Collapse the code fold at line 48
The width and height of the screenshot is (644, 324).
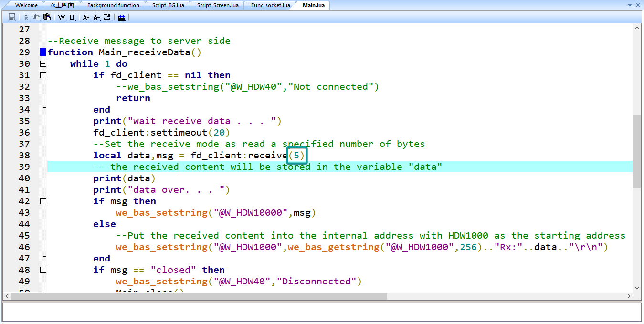[x=43, y=270]
